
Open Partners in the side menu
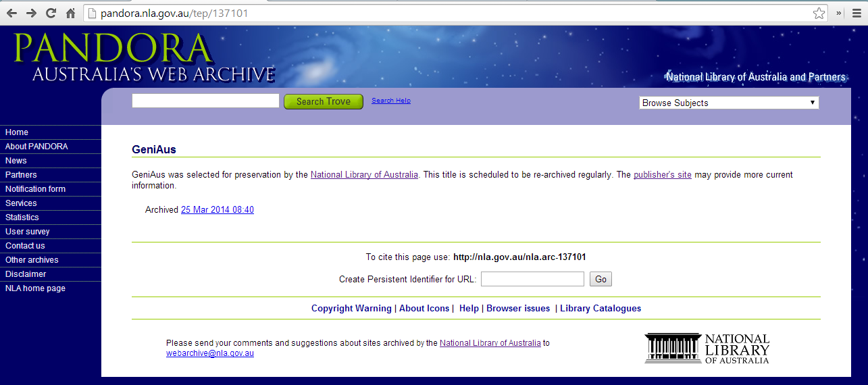point(51,175)
